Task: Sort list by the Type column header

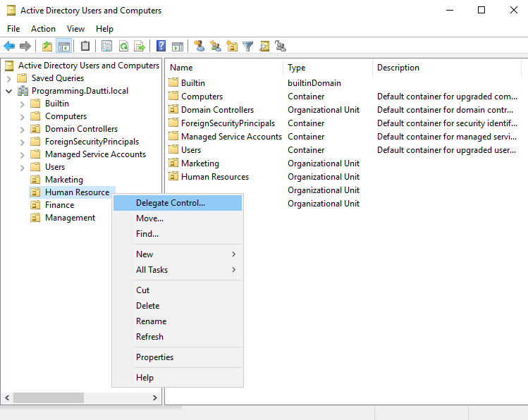Action: pyautogui.click(x=329, y=68)
